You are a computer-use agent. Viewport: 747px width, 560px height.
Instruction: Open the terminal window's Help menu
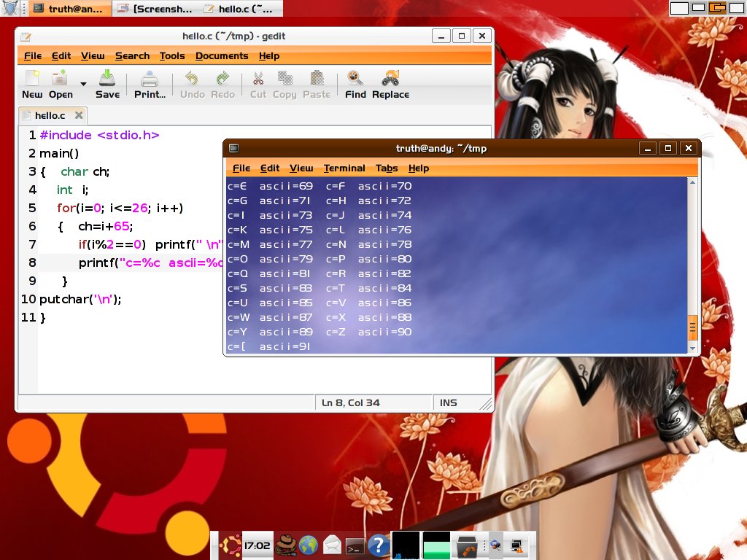click(418, 168)
